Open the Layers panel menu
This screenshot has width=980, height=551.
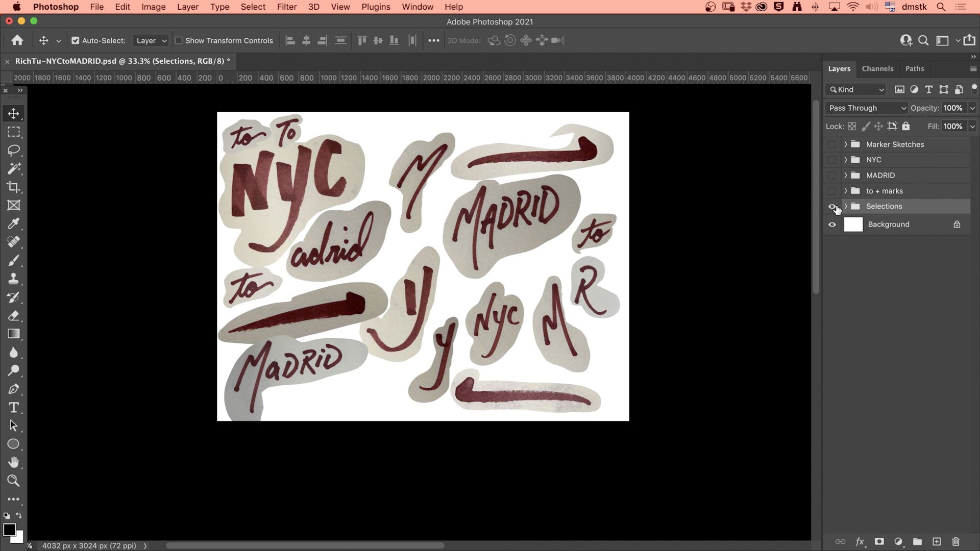click(973, 68)
